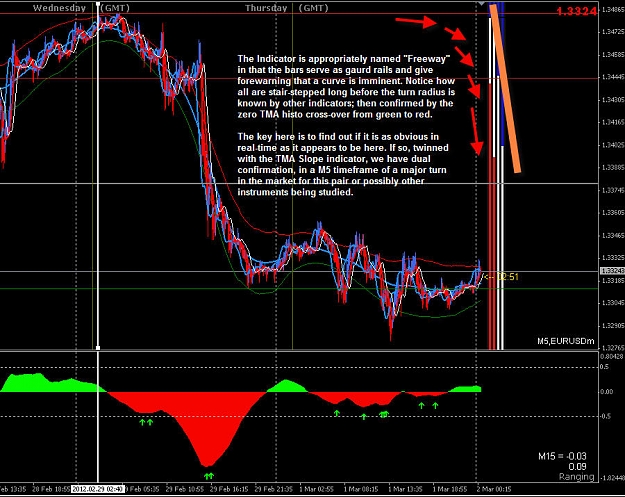Click the 1.32765 price scale value
The width and height of the screenshot is (625, 497).
tap(613, 348)
